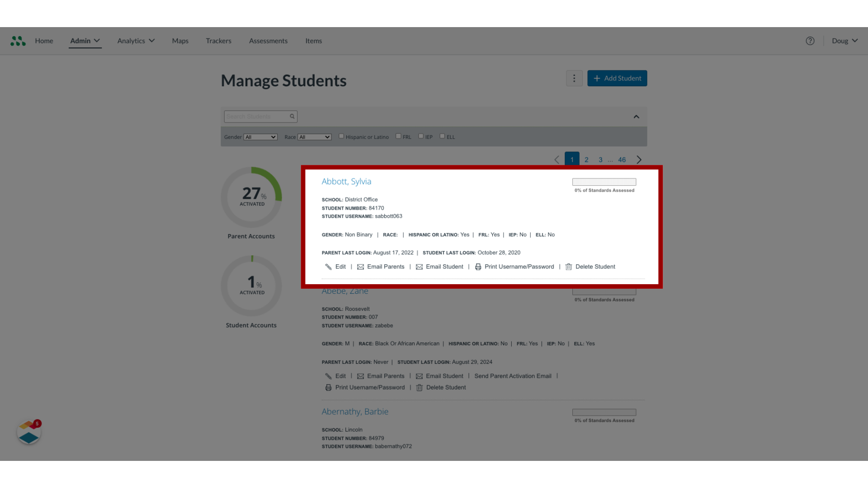Enable the FRL filter checkbox
868x488 pixels.
coord(398,136)
